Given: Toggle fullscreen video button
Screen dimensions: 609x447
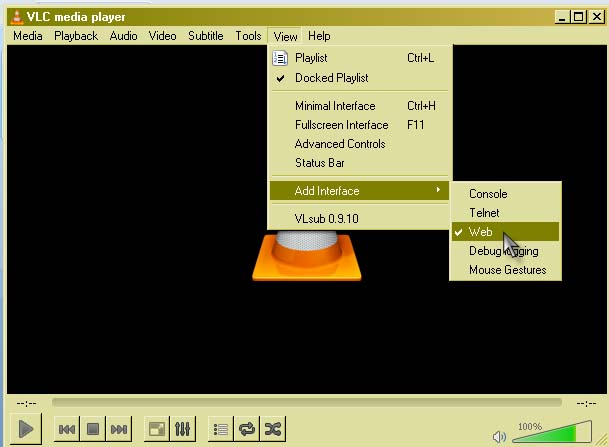Looking at the screenshot, I should point(157,429).
